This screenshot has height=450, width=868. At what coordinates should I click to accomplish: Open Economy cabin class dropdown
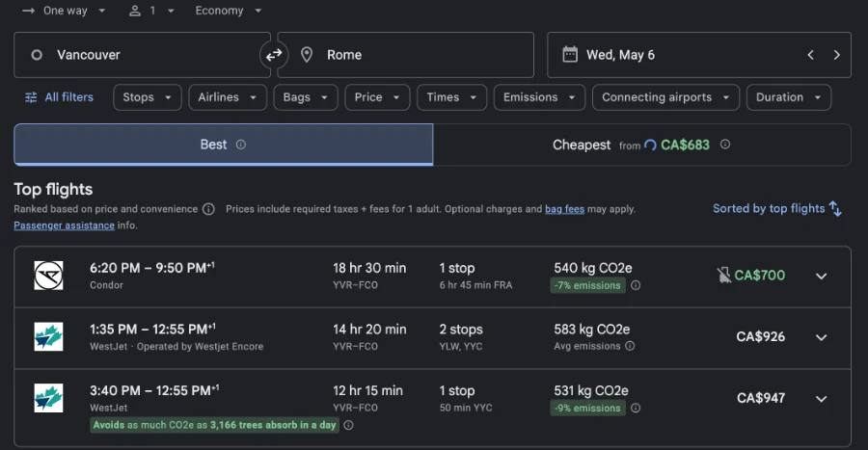[x=228, y=11]
